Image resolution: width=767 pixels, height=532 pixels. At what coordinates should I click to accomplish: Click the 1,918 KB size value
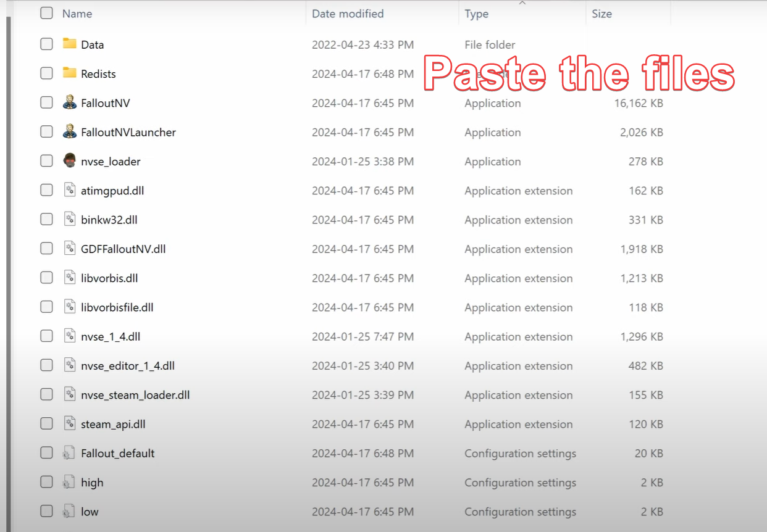pos(642,249)
